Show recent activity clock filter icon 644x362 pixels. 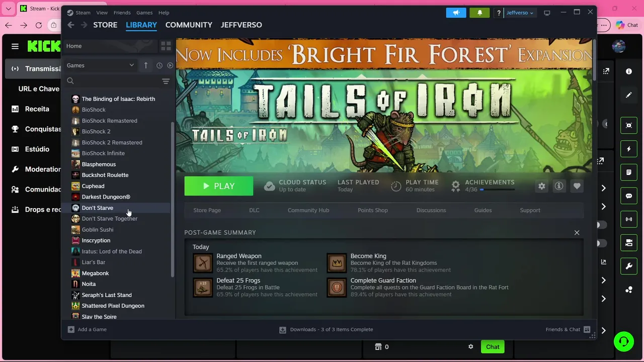tap(159, 65)
